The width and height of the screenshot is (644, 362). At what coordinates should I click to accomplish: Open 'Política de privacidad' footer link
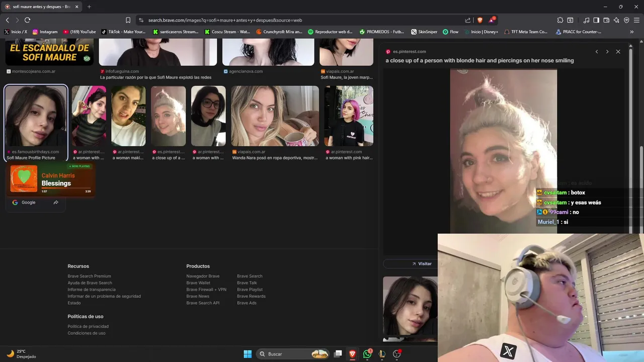tap(88, 326)
